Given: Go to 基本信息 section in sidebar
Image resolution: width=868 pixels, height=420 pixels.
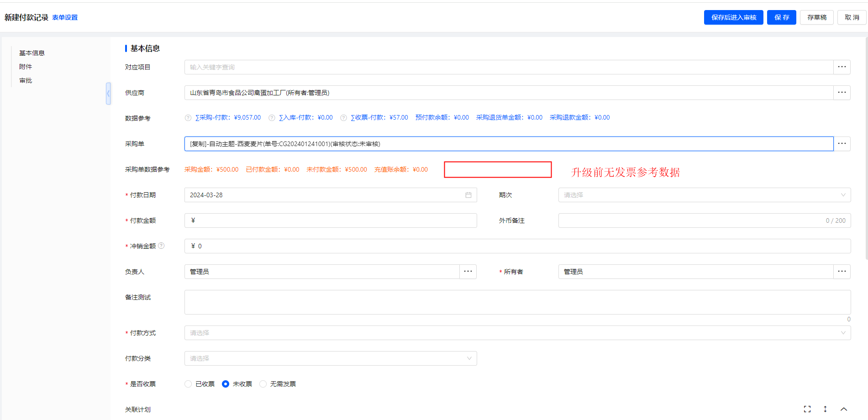Looking at the screenshot, I should click(x=32, y=53).
